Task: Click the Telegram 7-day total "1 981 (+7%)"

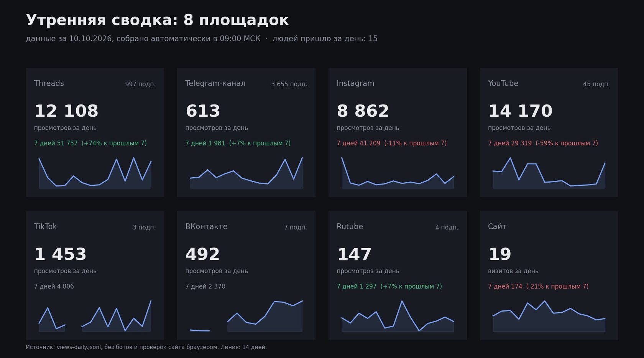Action: point(238,143)
